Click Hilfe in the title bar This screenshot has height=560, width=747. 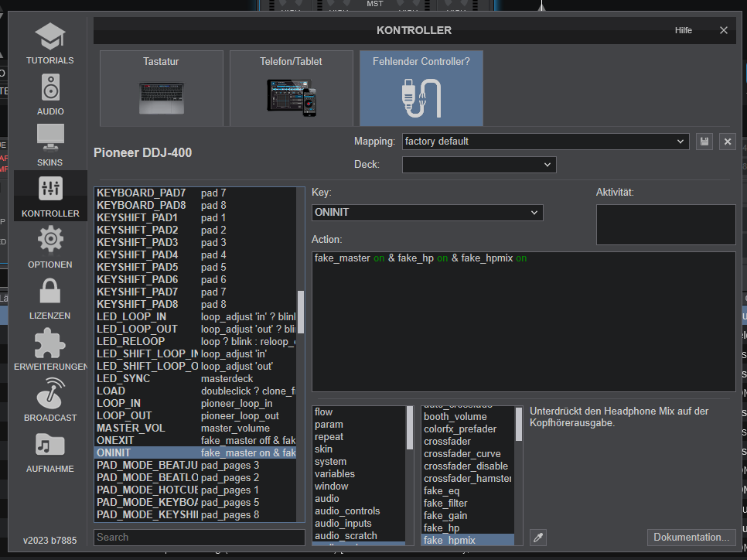pyautogui.click(x=683, y=30)
